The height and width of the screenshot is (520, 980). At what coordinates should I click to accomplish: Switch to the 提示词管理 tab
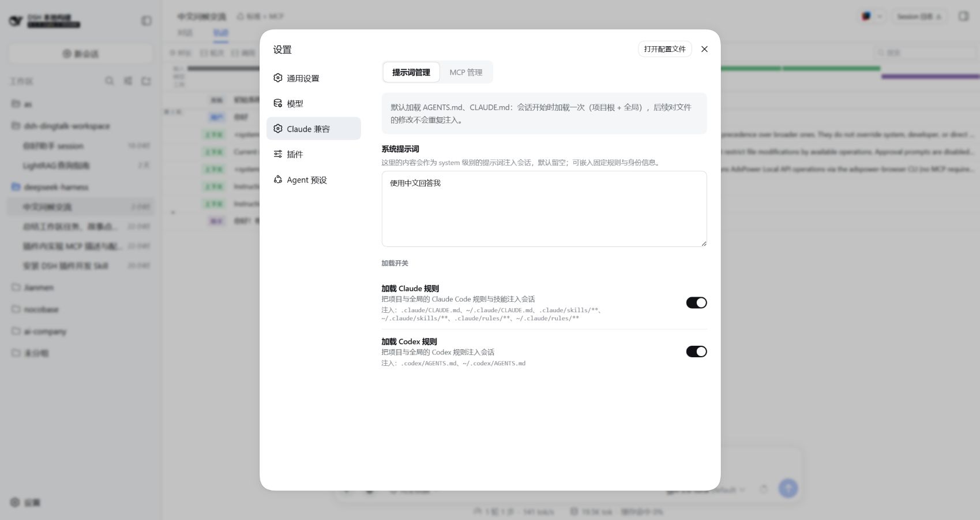pos(411,72)
